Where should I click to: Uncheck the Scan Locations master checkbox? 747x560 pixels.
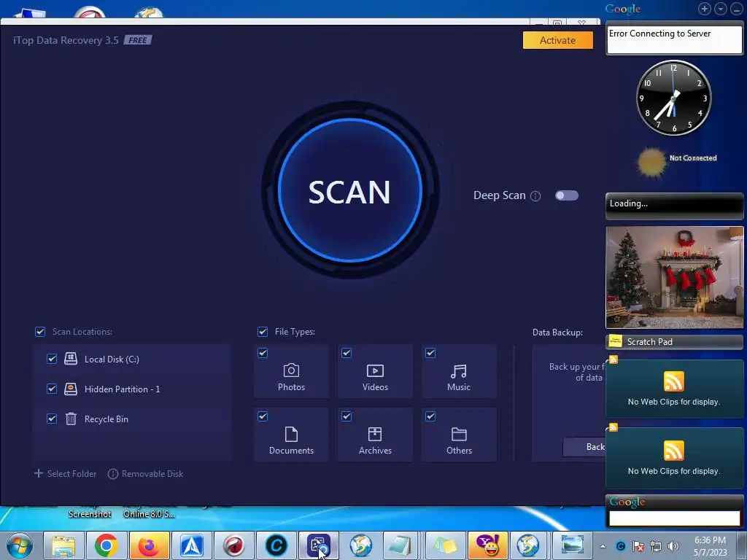click(x=40, y=332)
